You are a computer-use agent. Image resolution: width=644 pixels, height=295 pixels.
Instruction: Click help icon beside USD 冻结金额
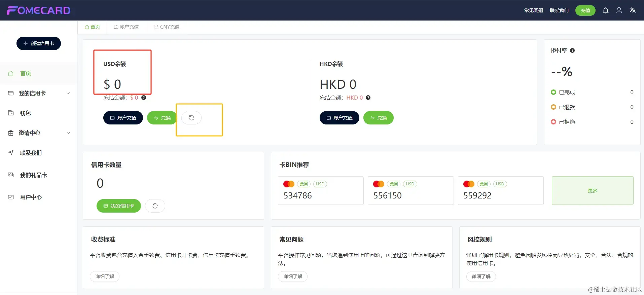pos(144,98)
